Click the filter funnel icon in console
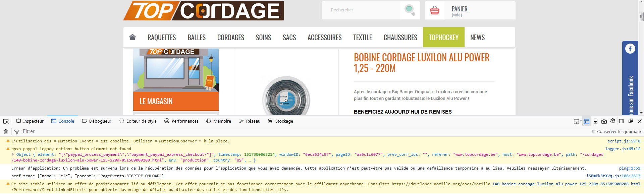The width and height of the screenshot is (644, 194). coord(17,132)
